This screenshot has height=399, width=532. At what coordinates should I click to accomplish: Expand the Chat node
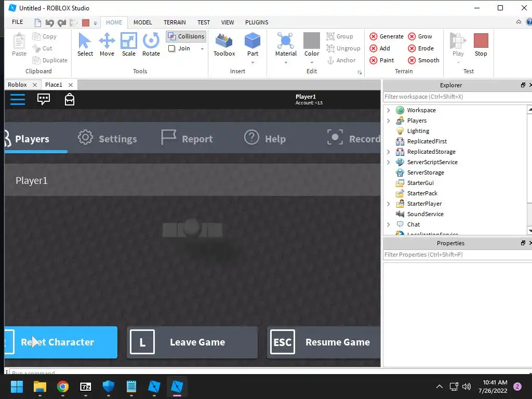click(x=389, y=224)
